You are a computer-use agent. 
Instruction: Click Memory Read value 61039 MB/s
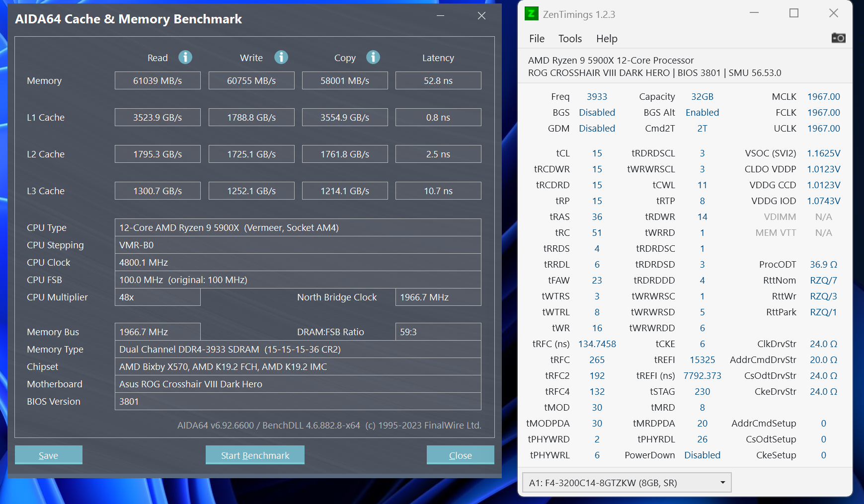[157, 80]
